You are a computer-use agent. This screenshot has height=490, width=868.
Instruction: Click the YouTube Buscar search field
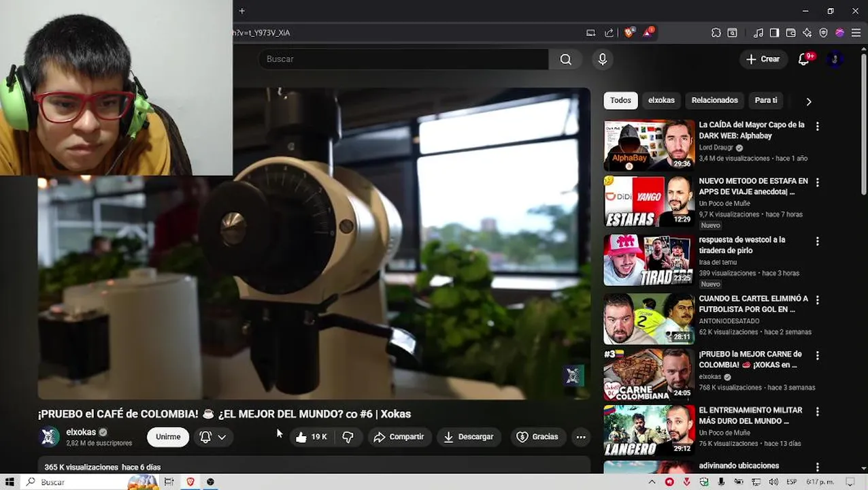[x=403, y=59]
